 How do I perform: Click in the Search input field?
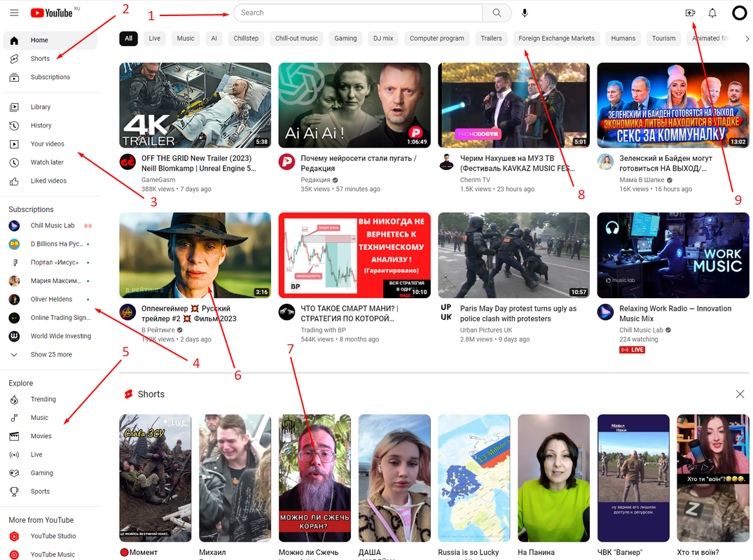[x=357, y=13]
